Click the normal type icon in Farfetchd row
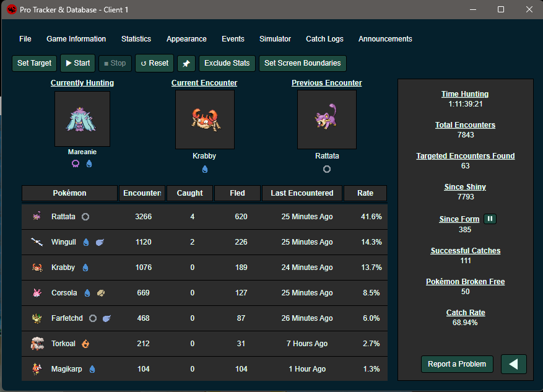This screenshot has height=392, width=543. tap(93, 318)
